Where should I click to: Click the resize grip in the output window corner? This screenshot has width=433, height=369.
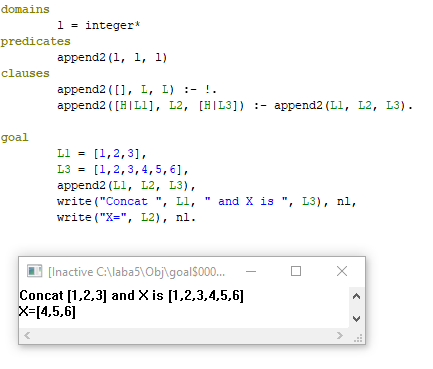point(358,339)
